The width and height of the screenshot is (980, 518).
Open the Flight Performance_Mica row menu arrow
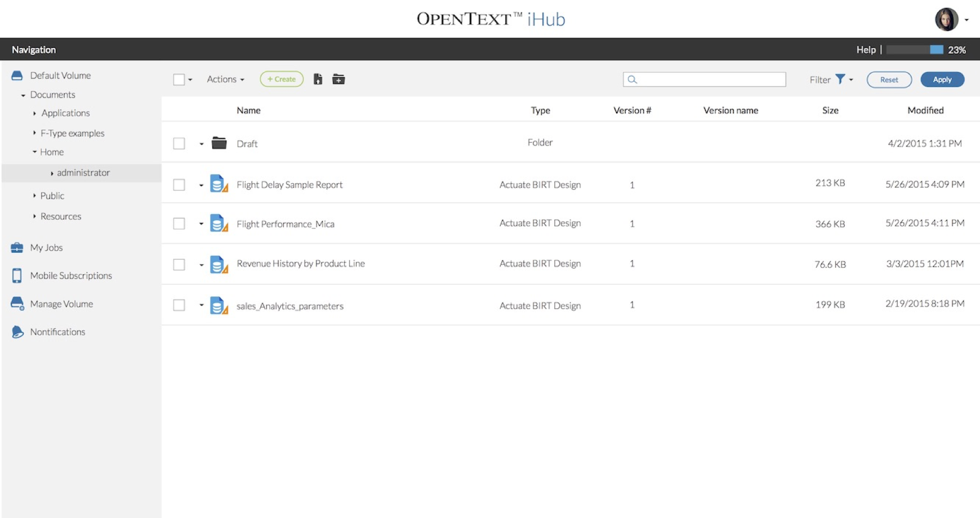click(x=201, y=224)
